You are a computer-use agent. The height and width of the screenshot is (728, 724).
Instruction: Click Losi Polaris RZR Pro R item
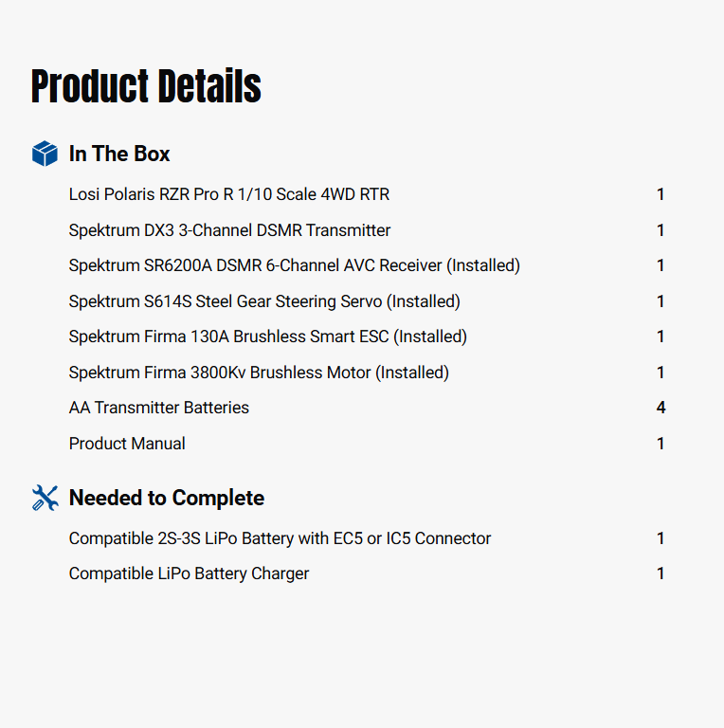(x=229, y=194)
